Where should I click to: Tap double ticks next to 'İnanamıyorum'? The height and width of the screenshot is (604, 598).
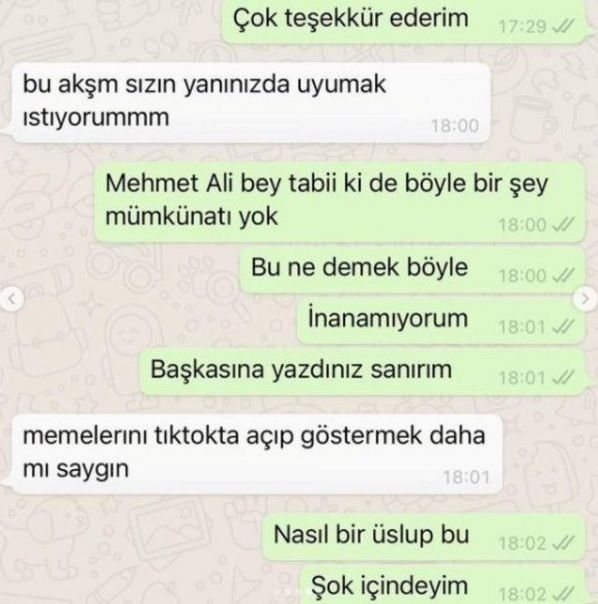563,327
